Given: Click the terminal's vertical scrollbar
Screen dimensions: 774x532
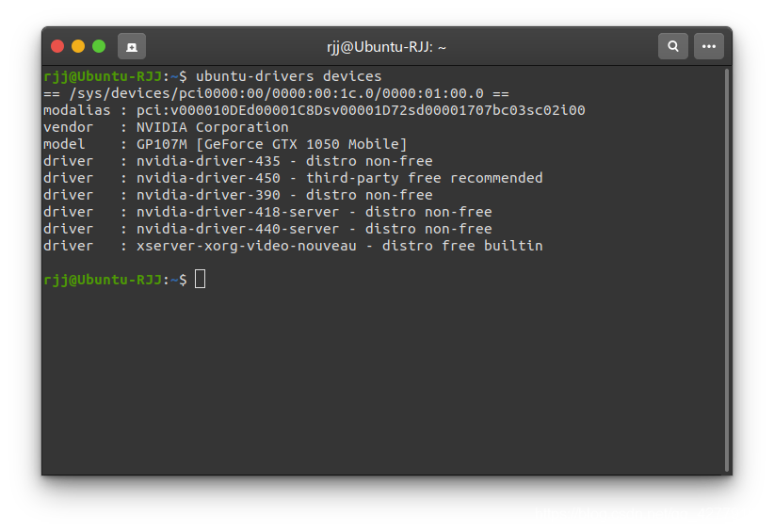Looking at the screenshot, I should [727, 270].
